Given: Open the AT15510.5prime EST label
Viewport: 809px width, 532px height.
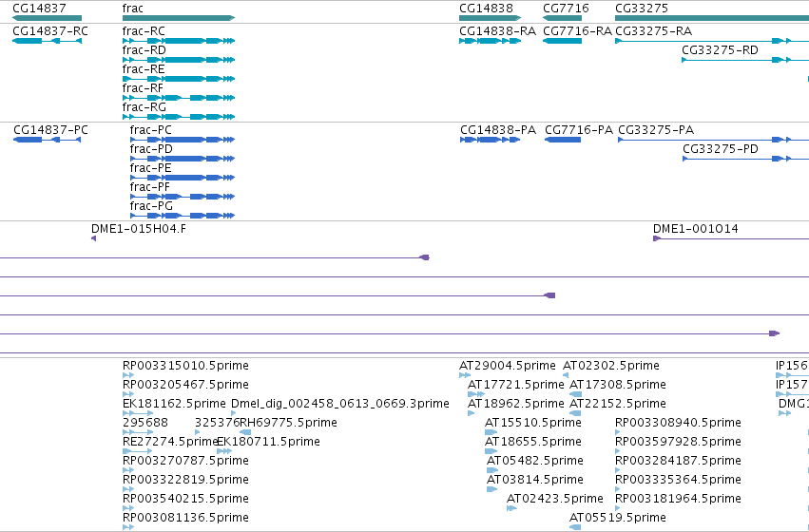Looking at the screenshot, I should click(533, 422).
